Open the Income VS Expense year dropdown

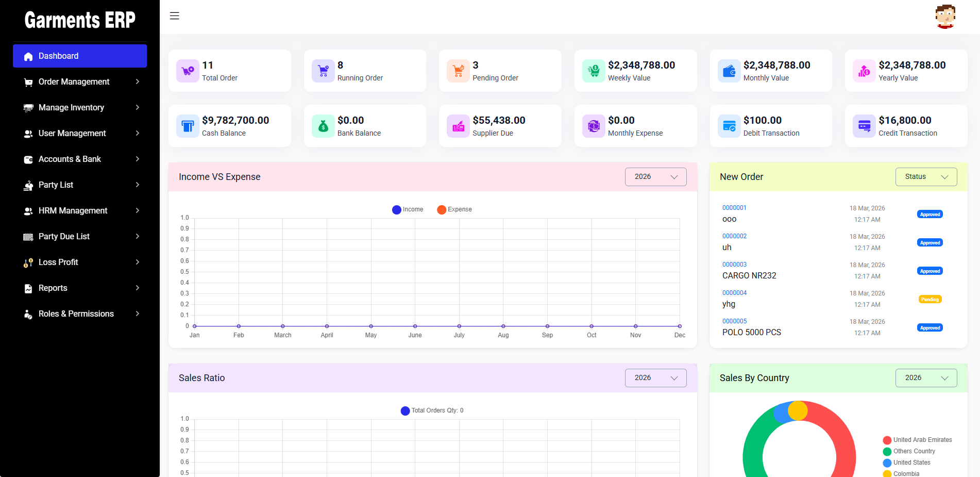pyautogui.click(x=655, y=177)
